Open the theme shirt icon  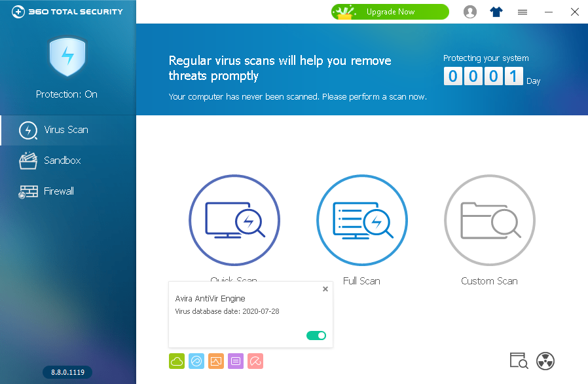click(x=496, y=12)
